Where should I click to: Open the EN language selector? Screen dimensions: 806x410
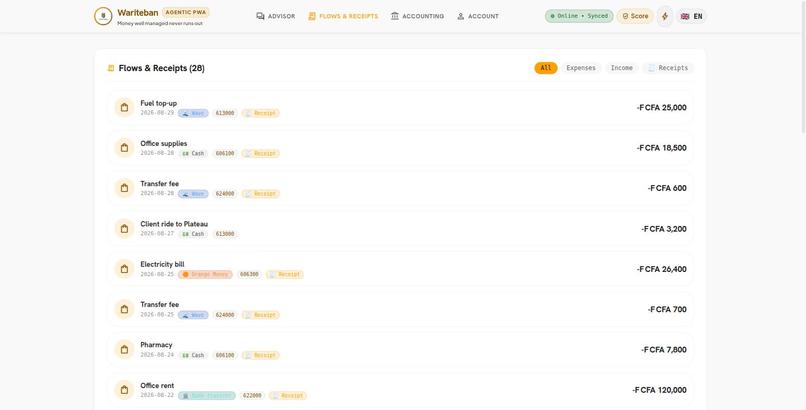click(x=691, y=16)
